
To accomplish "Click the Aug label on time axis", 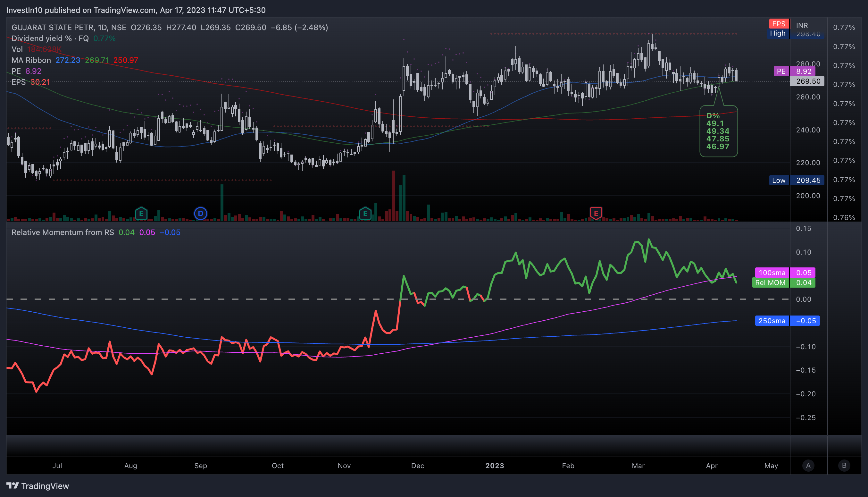I will 130,466.
